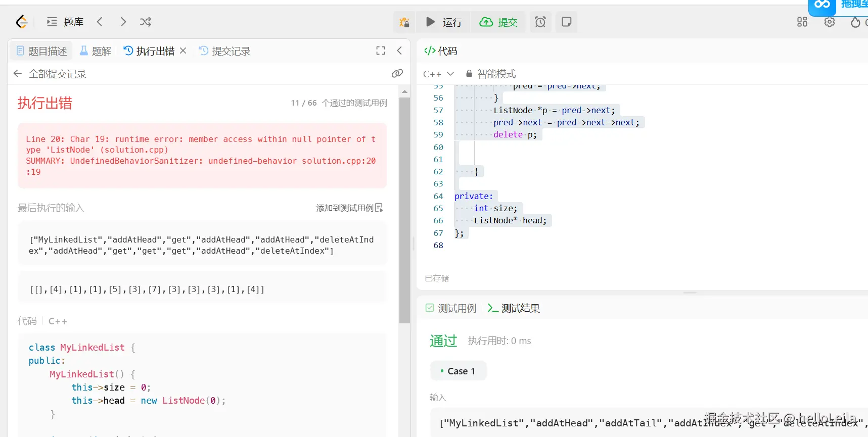Run code with 运行 button
The image size is (868, 437).
pyautogui.click(x=444, y=22)
